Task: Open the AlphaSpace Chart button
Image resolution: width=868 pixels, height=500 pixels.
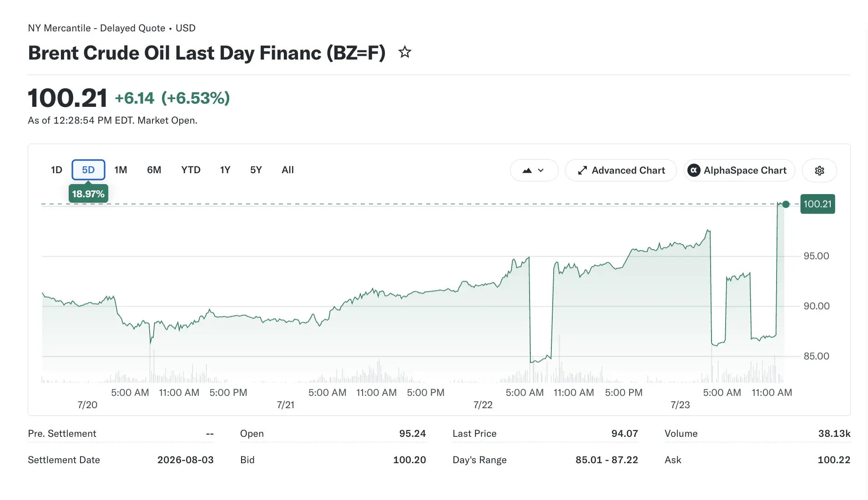Action: (739, 170)
